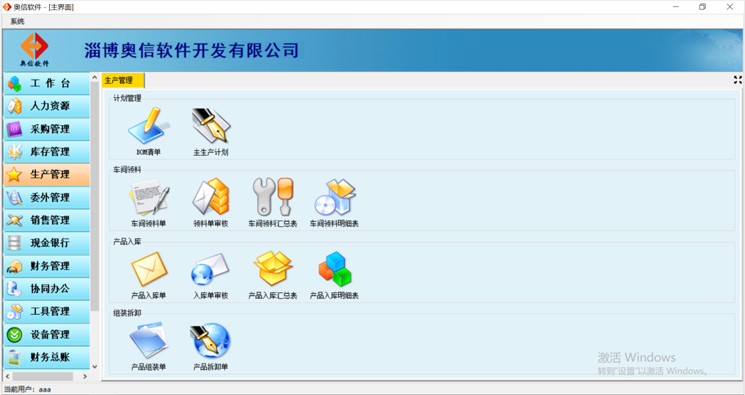Click the 产品入库明细表 label text
Screen dimensions: 745x395
coord(334,296)
